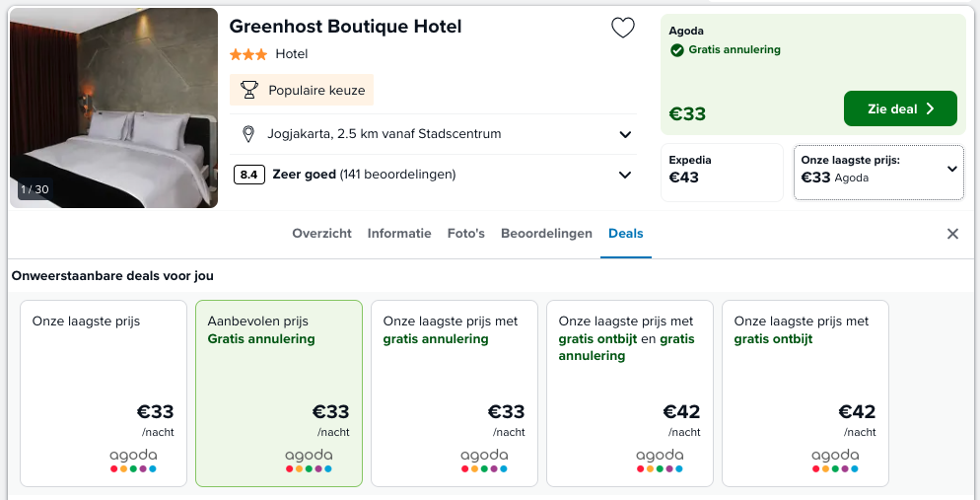The height and width of the screenshot is (500, 980).
Task: Click agoda logo in gratis ontbijt card
Action: click(835, 461)
